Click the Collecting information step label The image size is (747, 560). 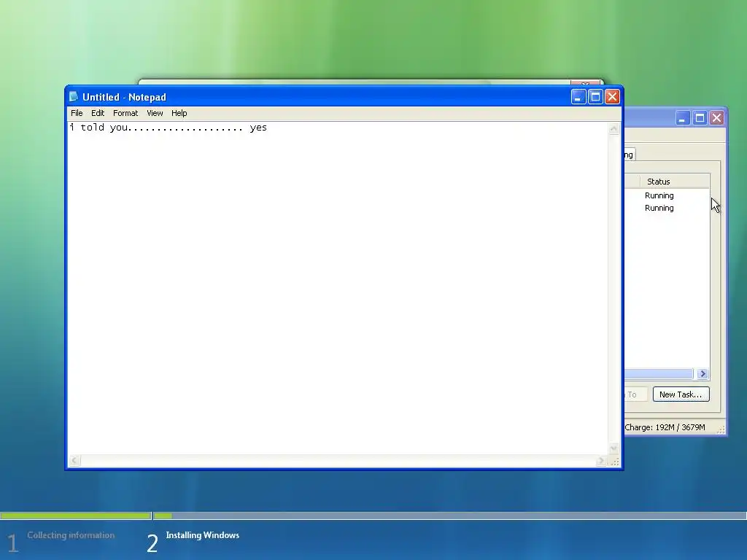(71, 535)
